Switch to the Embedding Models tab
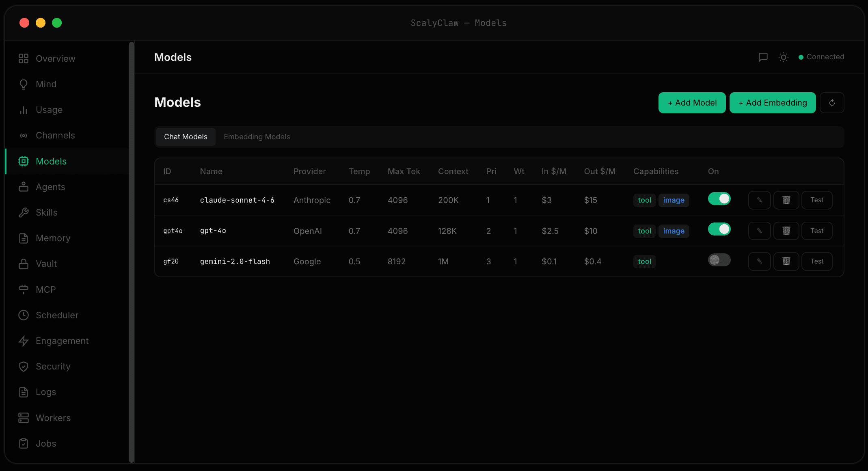 click(x=257, y=137)
